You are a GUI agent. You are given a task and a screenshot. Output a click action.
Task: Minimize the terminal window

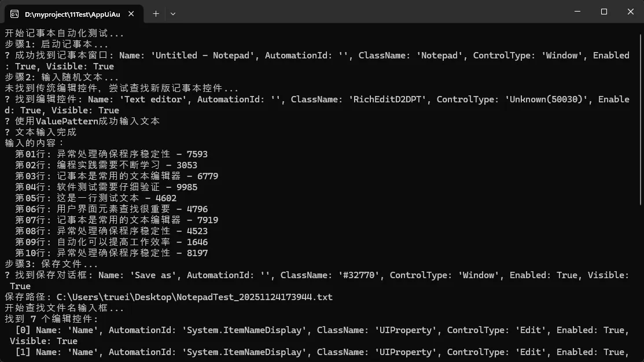(577, 12)
